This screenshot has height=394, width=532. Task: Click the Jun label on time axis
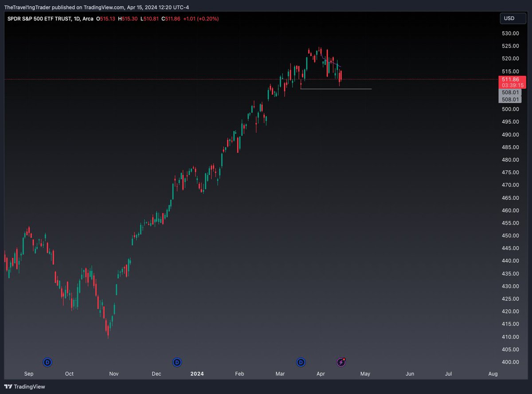410,374
